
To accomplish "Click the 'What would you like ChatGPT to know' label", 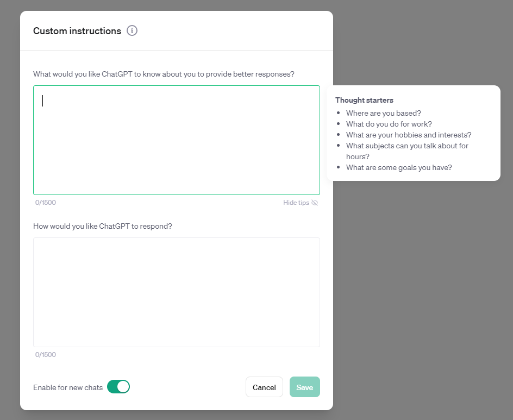I will click(x=164, y=74).
